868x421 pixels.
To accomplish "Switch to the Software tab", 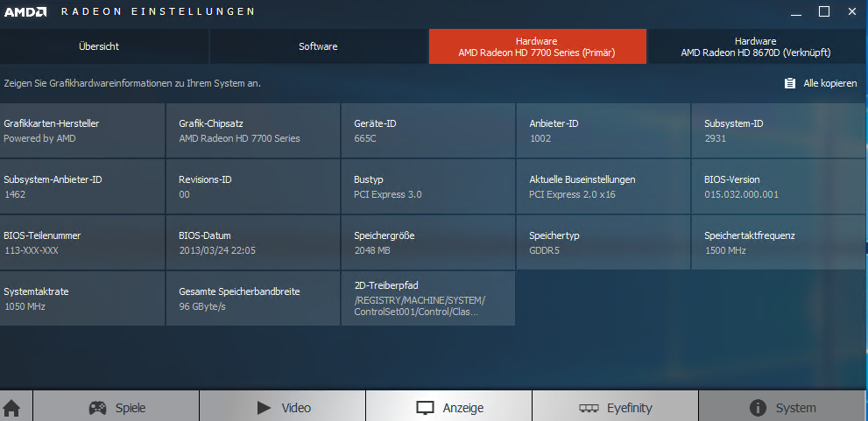I will coord(318,46).
